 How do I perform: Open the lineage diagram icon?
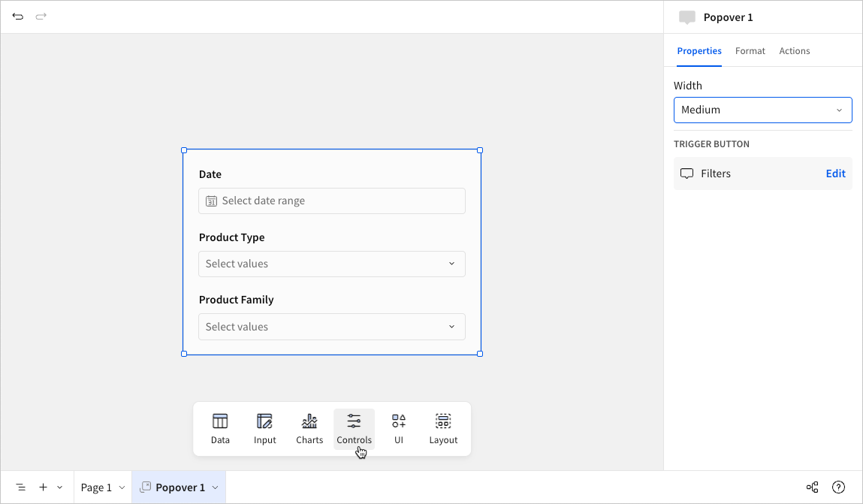pos(812,487)
